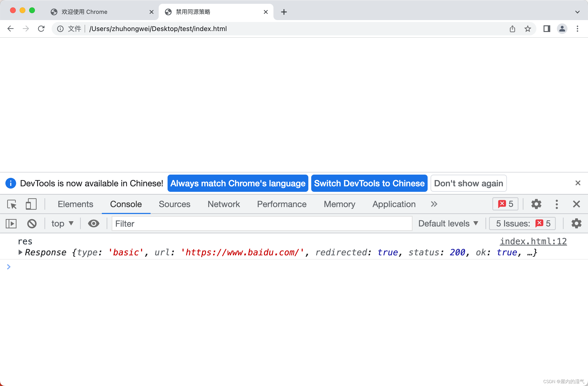Viewport: 588px width, 386px height.
Task: Clear the console with the ban icon
Action: pos(32,224)
